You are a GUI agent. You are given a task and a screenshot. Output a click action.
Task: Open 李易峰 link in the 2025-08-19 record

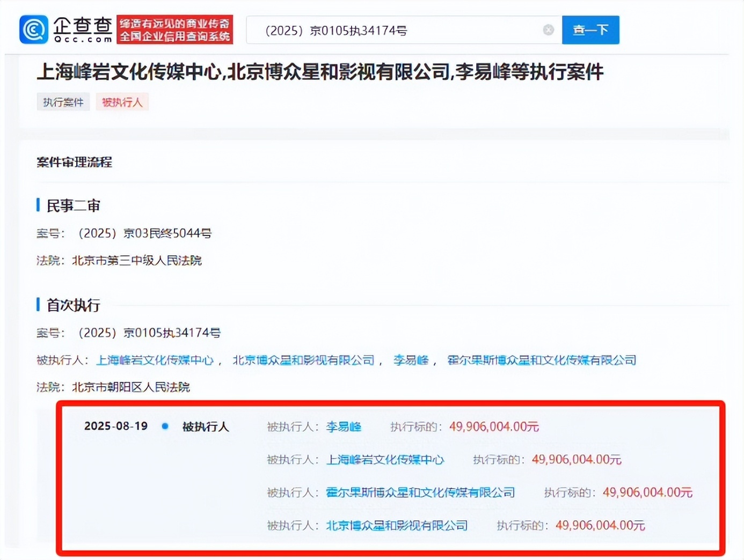[x=344, y=426]
